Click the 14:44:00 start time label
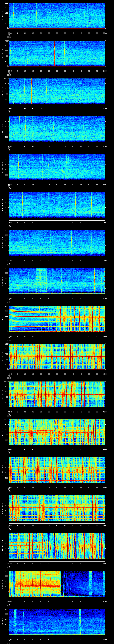 pyautogui.click(x=9, y=487)
